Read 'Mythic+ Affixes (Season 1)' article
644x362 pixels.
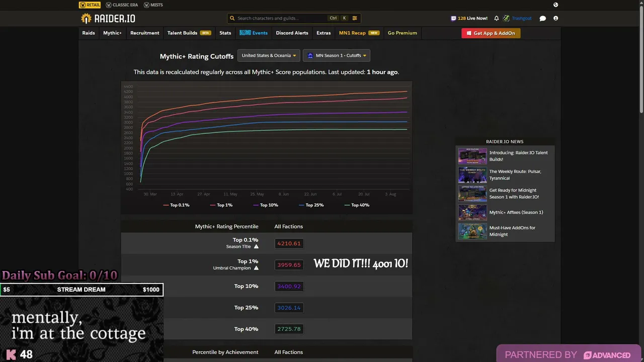point(516,212)
